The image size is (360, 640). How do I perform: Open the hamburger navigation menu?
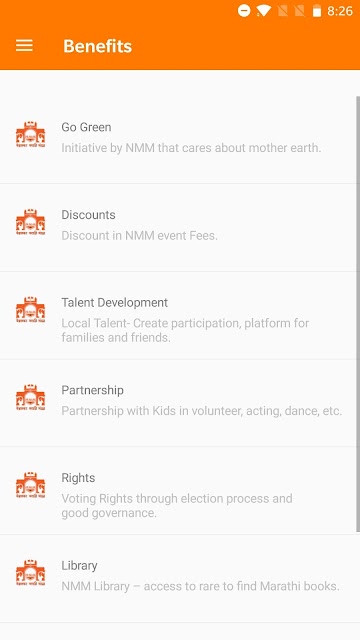[x=24, y=46]
